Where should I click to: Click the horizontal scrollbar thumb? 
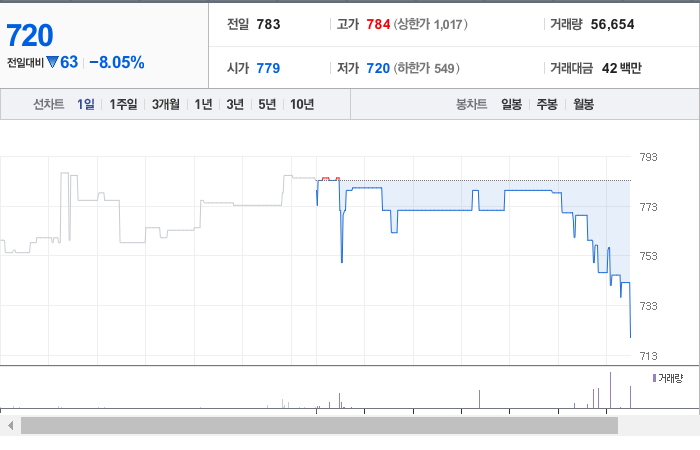319,425
